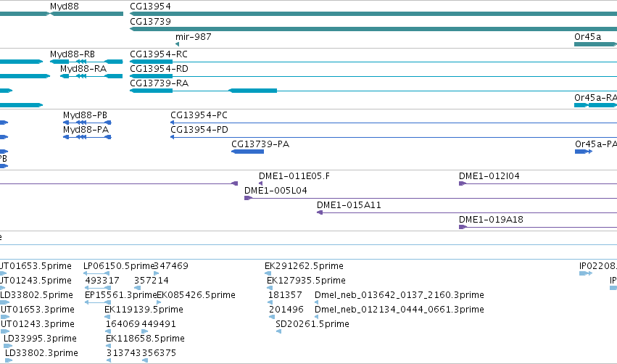Click the EK118658.5prime EST arrow
617x364 pixels.
pos(108,346)
